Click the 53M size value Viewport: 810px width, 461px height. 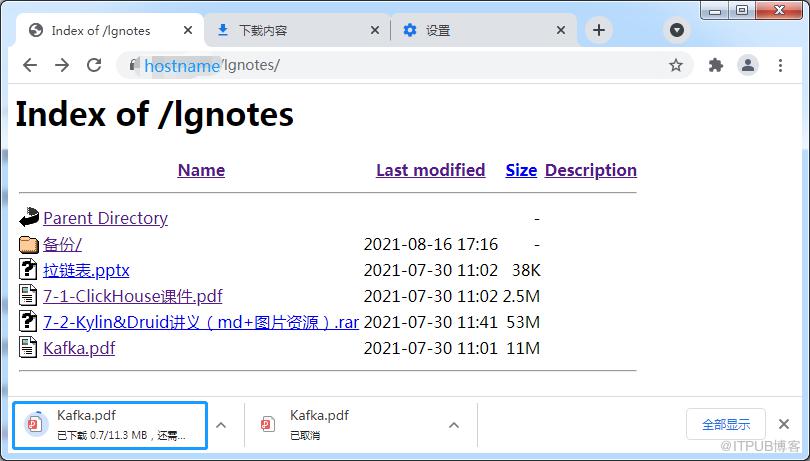(523, 321)
